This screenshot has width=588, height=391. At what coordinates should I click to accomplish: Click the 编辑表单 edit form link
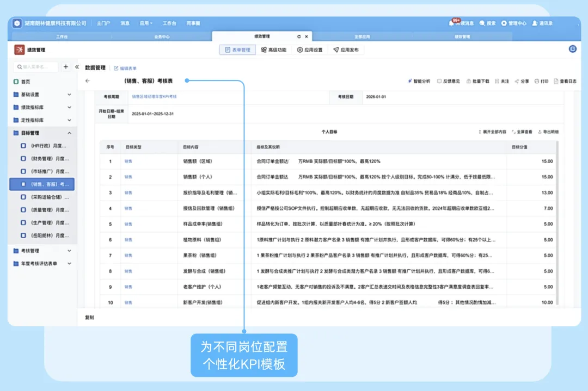pyautogui.click(x=126, y=68)
